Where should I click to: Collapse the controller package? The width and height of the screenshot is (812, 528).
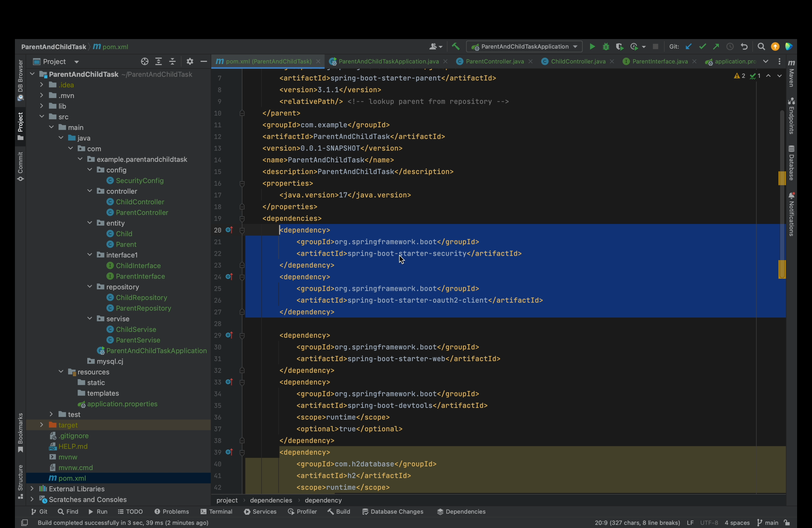pos(89,191)
